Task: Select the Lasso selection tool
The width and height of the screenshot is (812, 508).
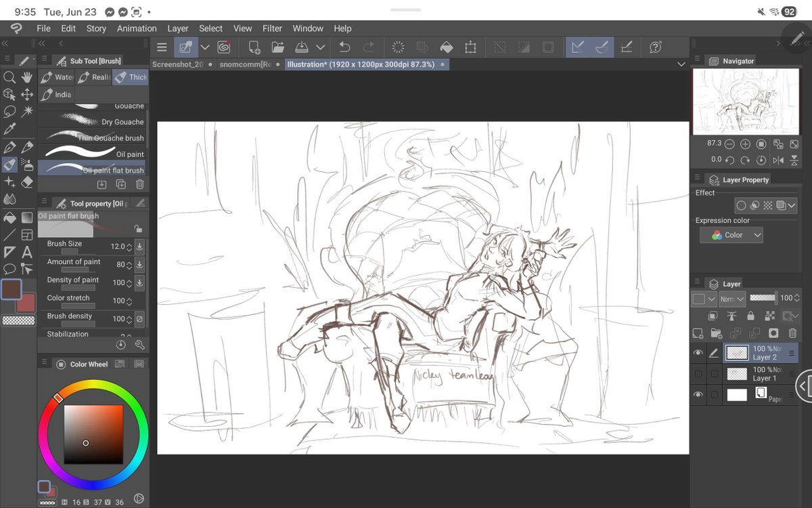Action: pyautogui.click(x=9, y=112)
